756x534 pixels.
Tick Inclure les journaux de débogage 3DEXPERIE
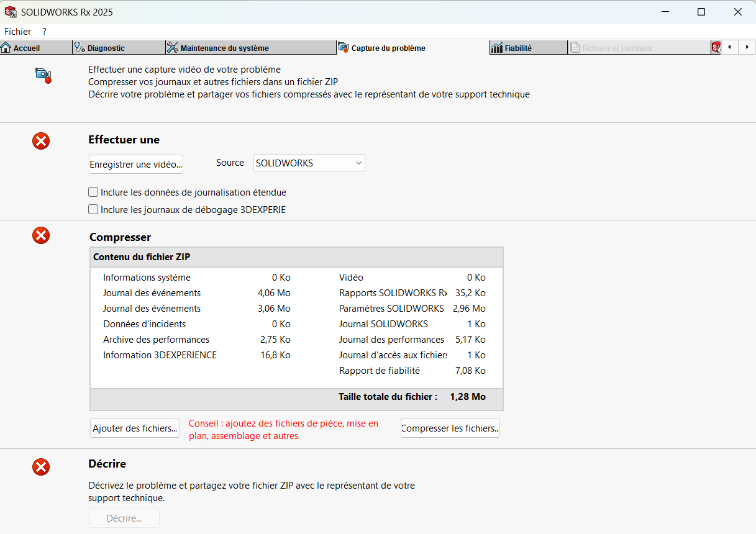[93, 210]
